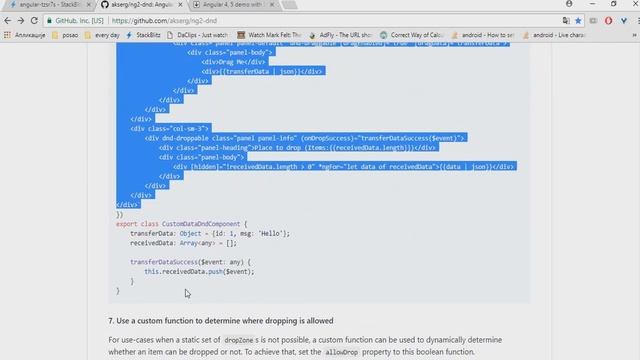Click the CustomDataDndComponent class name

[x=201, y=224]
